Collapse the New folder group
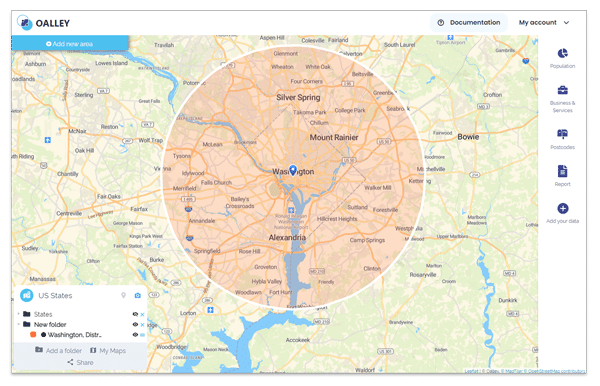 coord(18,324)
